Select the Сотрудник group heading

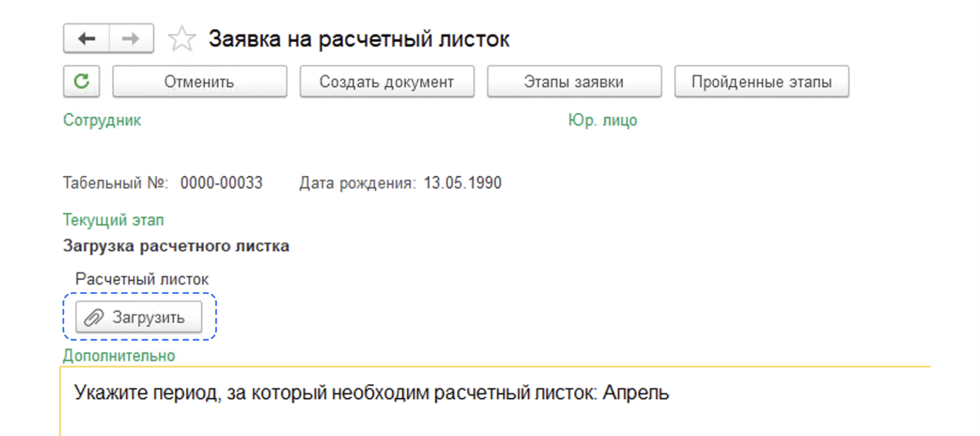pos(102,120)
